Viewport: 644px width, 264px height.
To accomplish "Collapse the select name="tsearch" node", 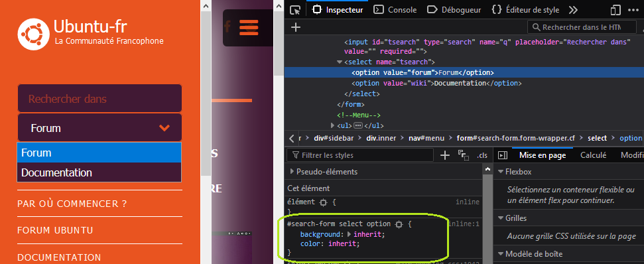I will [x=340, y=62].
